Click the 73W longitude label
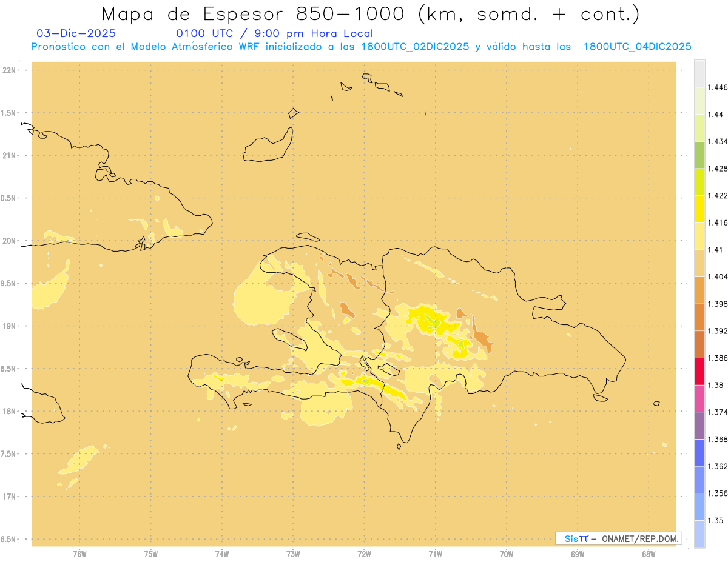The height and width of the screenshot is (562, 728). point(293,554)
